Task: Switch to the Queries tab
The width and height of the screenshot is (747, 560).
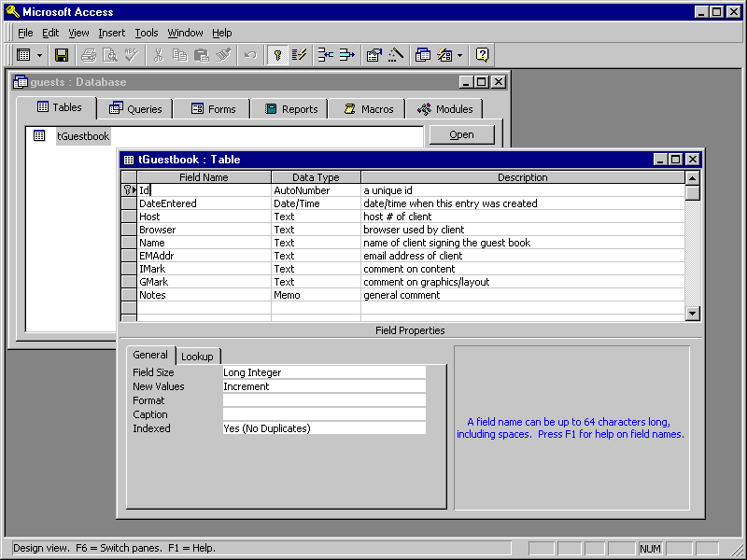Action: pos(135,109)
